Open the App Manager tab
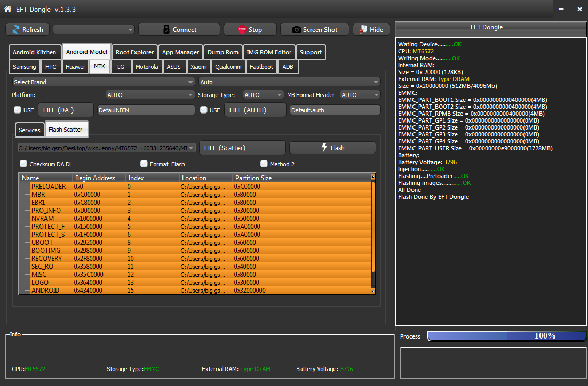 coord(180,52)
